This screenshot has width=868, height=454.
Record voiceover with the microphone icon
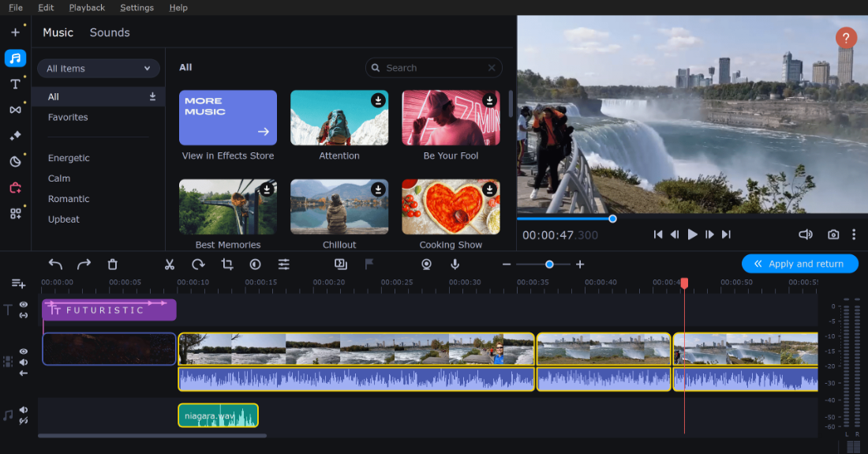(455, 265)
